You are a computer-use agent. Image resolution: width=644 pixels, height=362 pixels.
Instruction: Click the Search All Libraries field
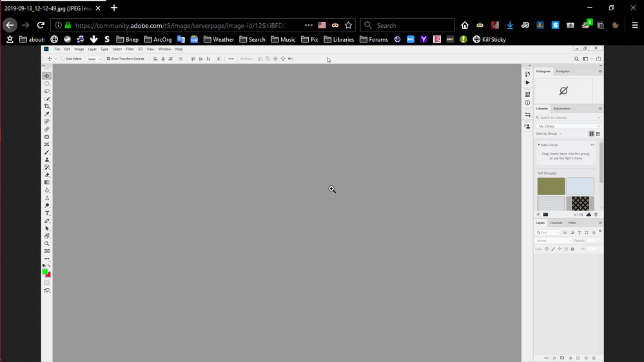pyautogui.click(x=569, y=118)
